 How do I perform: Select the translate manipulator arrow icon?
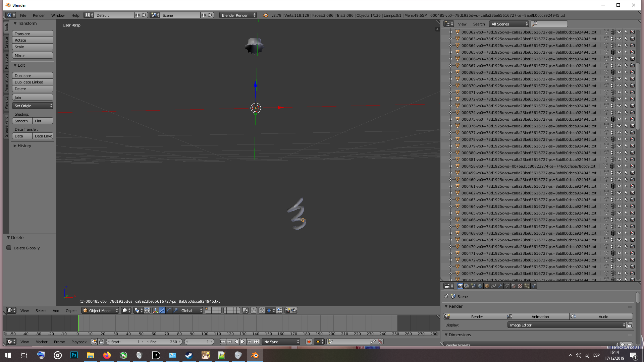162,310
